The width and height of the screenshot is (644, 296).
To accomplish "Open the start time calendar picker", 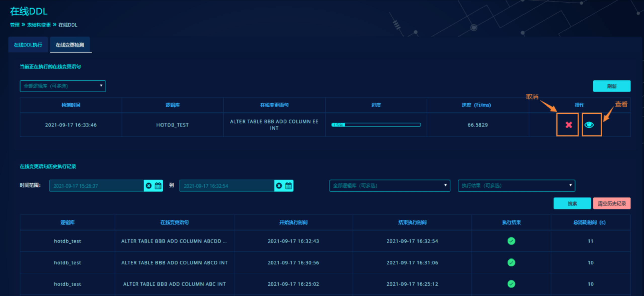I will tap(158, 186).
